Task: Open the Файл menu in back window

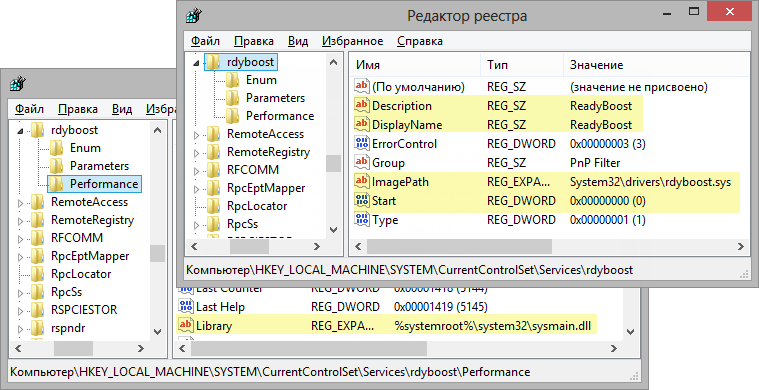Action: coord(29,109)
